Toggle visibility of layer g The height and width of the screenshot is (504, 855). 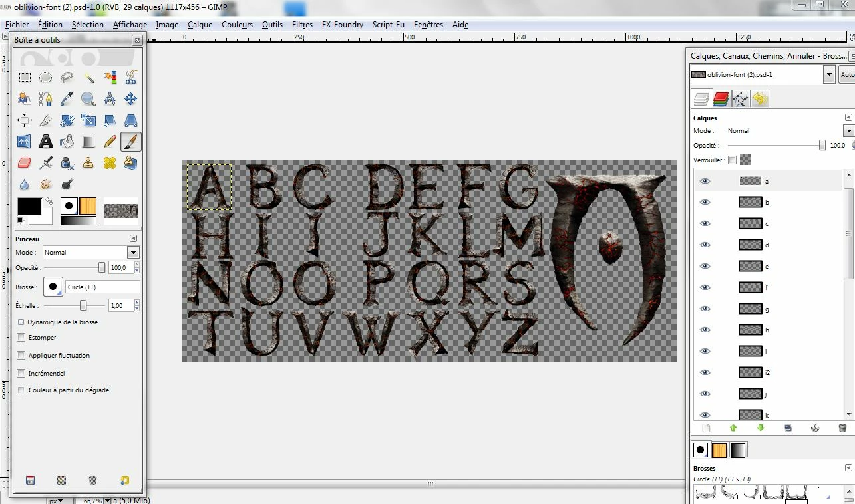point(705,309)
